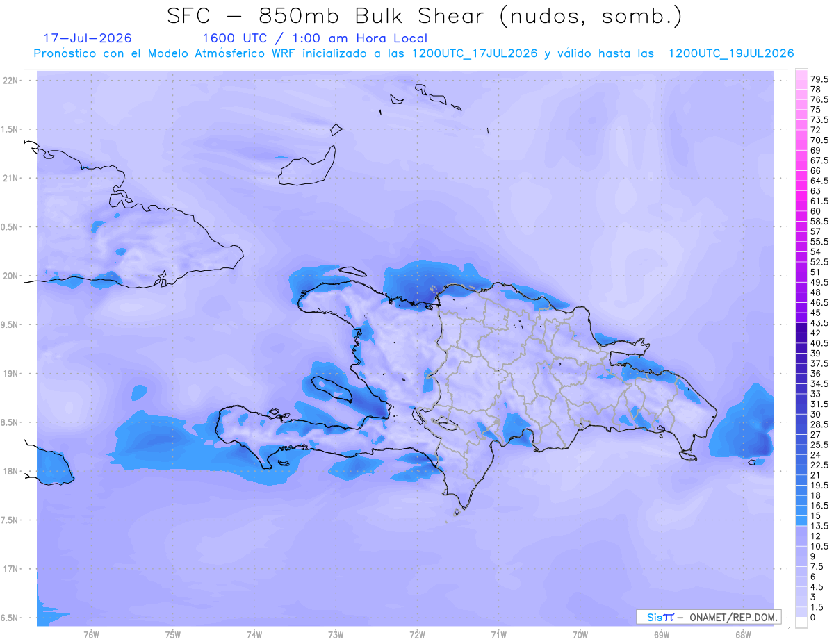Click the white swatch at the bottom of the color scale
834x644 pixels.
point(801,622)
